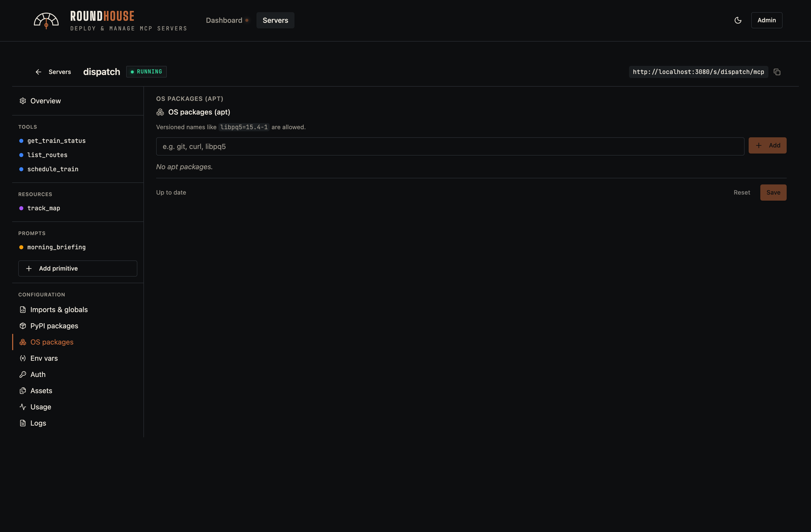Viewport: 811px width, 532px height.
Task: Click the Overview gear icon
Action: pos(23,101)
